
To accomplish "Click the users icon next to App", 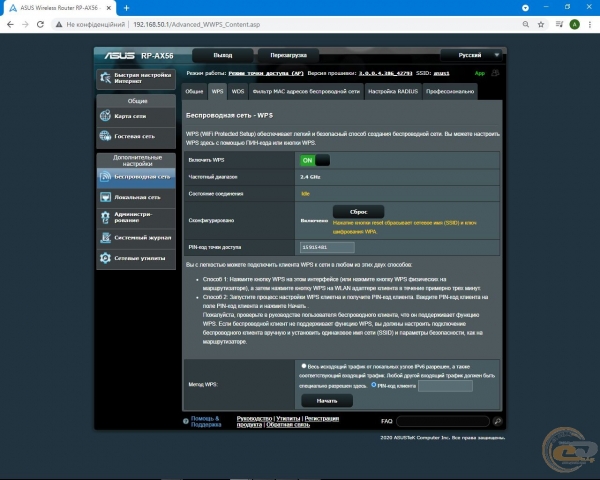I will pos(495,73).
